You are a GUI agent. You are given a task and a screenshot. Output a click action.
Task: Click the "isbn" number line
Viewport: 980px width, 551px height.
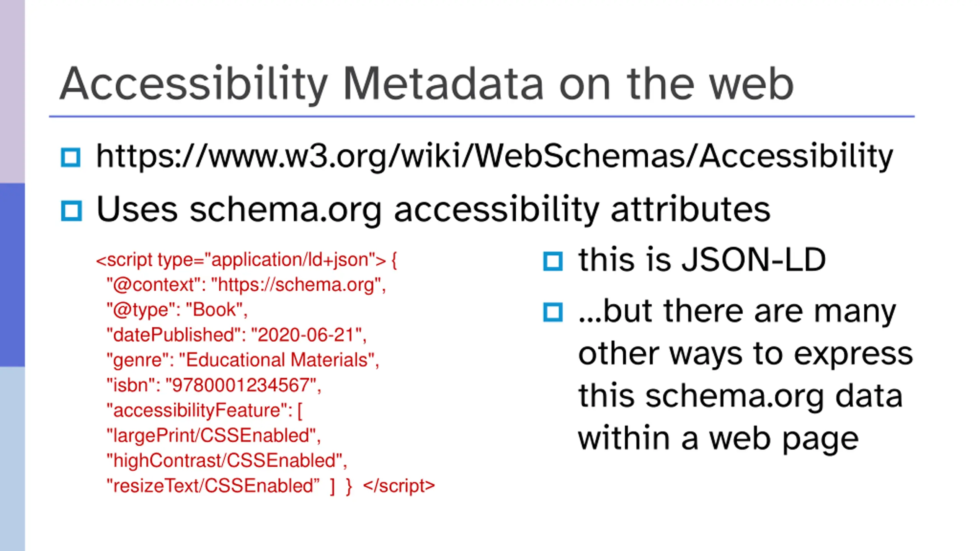click(214, 385)
